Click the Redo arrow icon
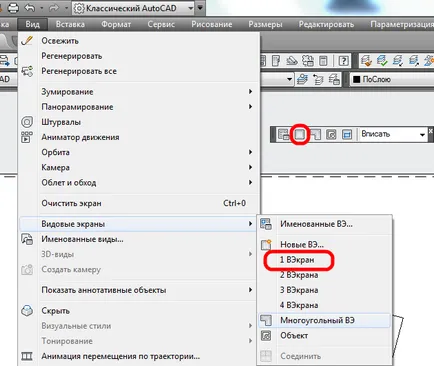Screen dimensions: 434x366 click(54, 8)
